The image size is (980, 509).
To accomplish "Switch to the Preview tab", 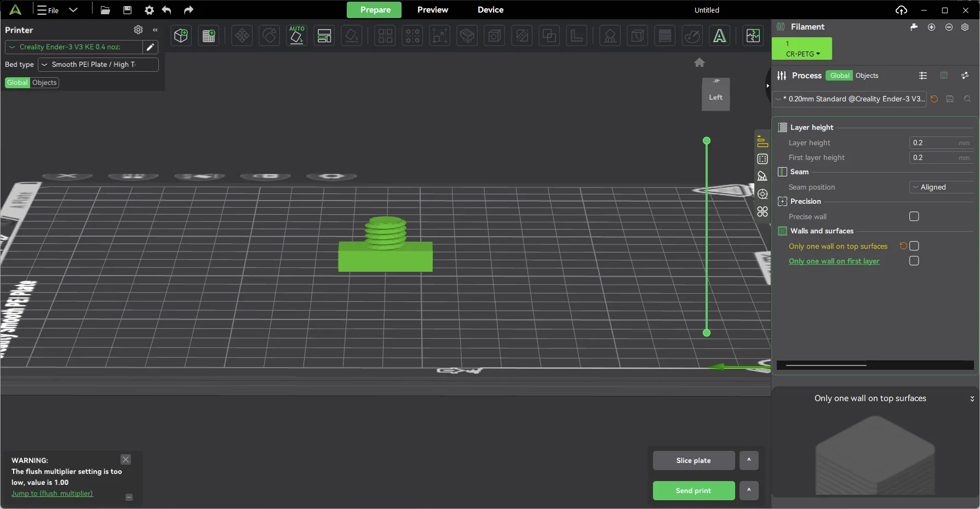I will [432, 10].
